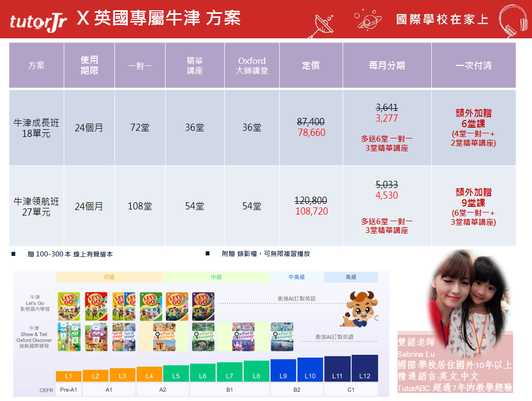Click the 一次付清 column header
The height and width of the screenshot is (401, 532).
coord(473,65)
